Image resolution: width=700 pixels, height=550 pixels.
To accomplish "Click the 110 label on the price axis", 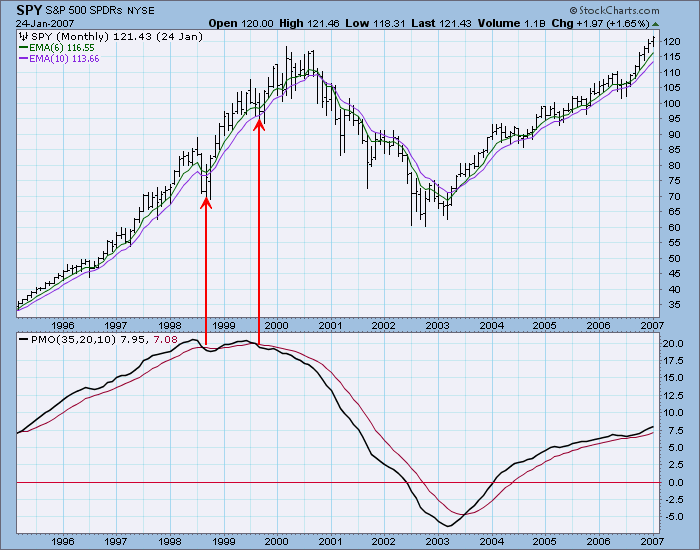I will pyautogui.click(x=672, y=72).
